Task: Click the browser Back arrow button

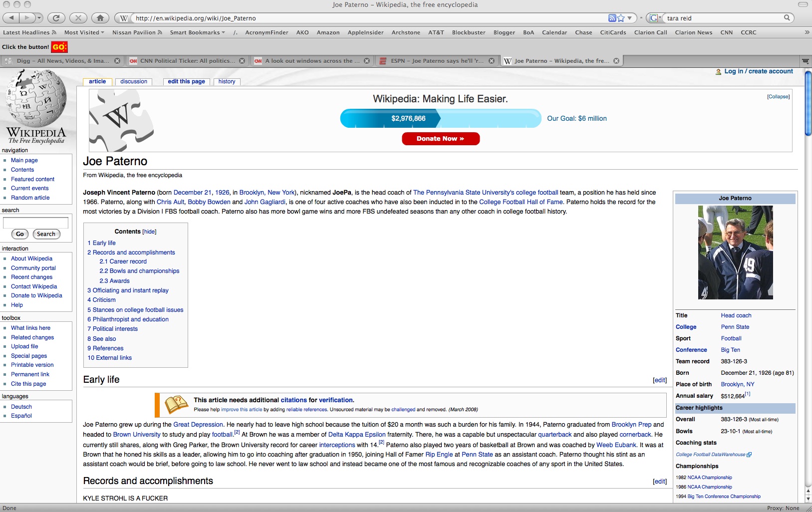Action: [11, 18]
